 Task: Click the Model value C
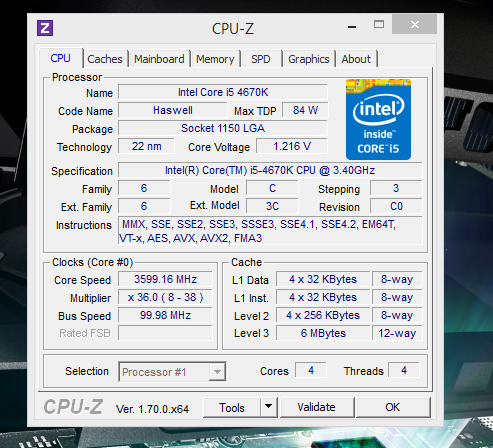tap(272, 188)
